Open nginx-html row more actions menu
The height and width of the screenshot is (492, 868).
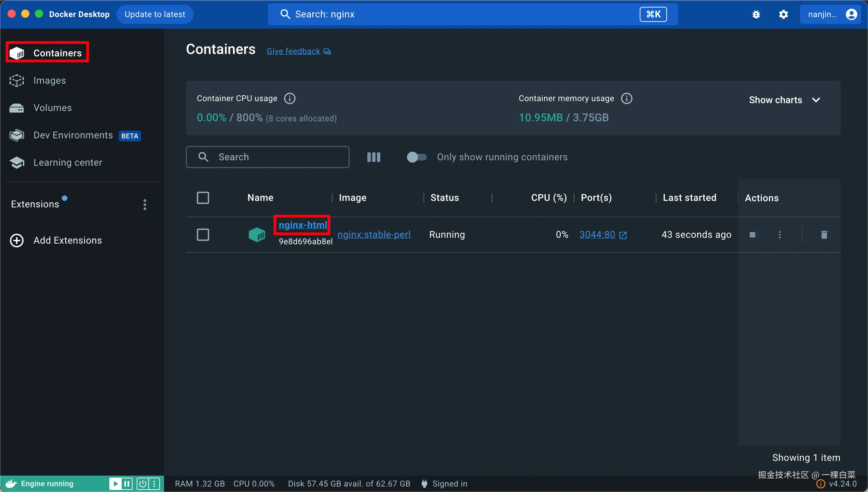click(779, 235)
